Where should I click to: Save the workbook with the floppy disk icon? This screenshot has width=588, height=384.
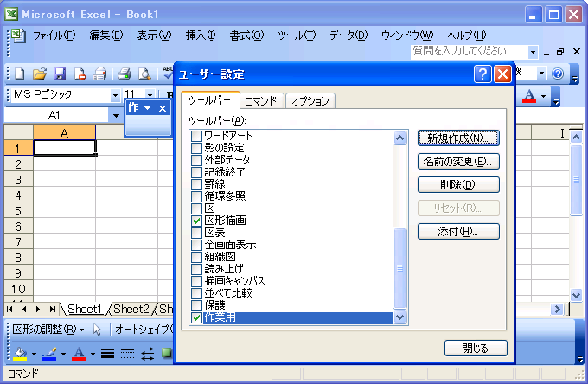60,74
